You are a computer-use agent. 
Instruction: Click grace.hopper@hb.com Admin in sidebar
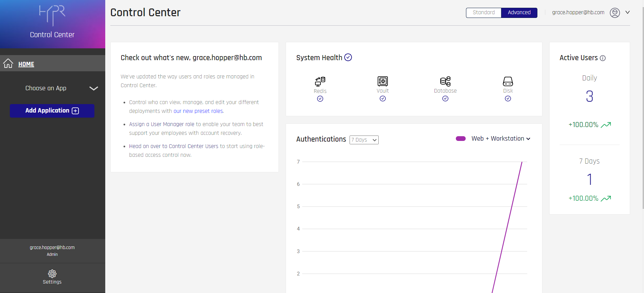click(52, 250)
